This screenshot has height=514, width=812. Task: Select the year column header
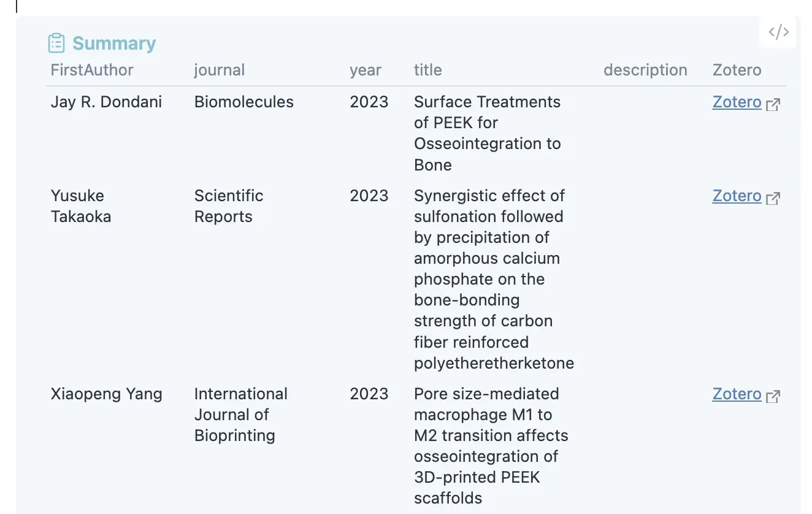coord(366,70)
